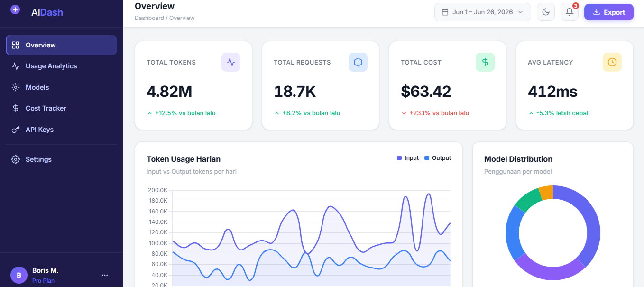This screenshot has height=287, width=644.
Task: Click the blue segment of donut chart
Action: pyautogui.click(x=513, y=233)
